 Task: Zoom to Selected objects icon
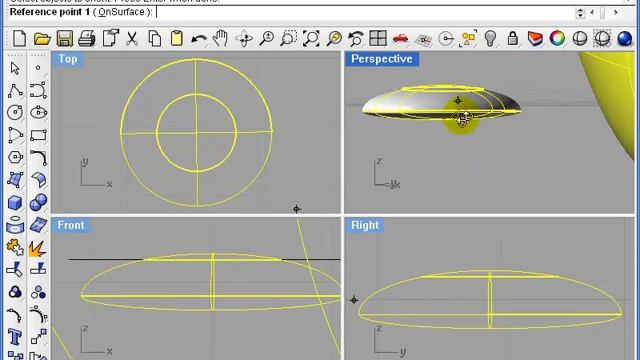pyautogui.click(x=334, y=39)
